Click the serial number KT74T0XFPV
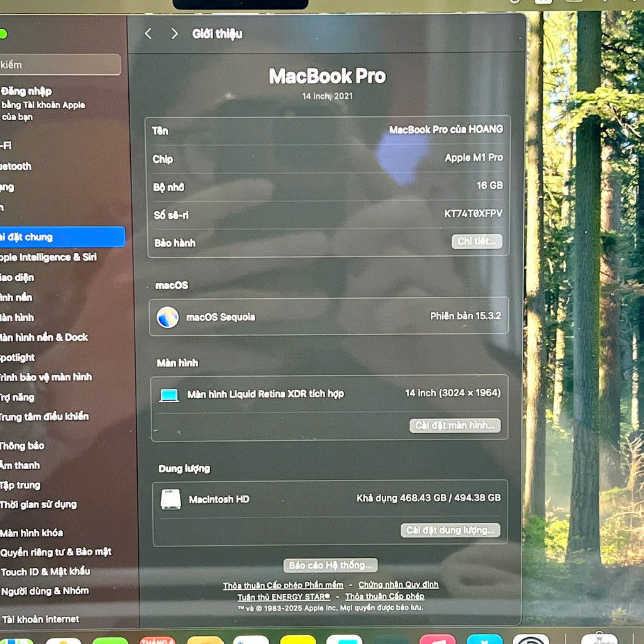 pyautogui.click(x=474, y=214)
